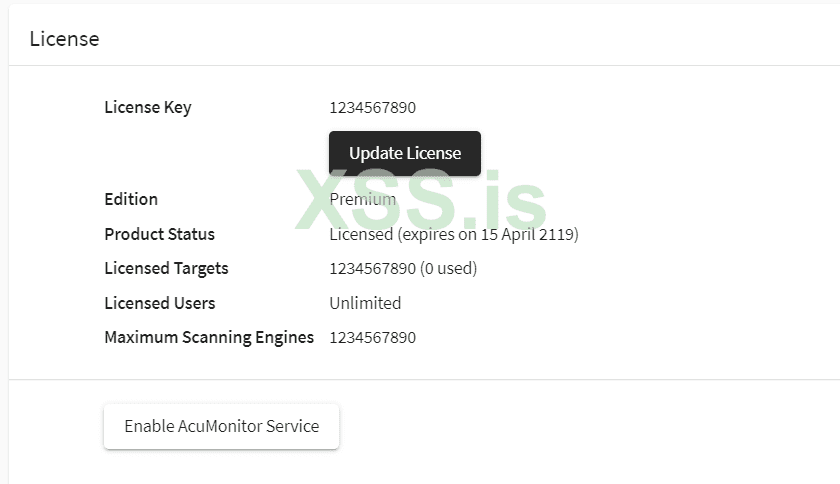
Task: Click the Maximum Scanning Engines number value
Action: (372, 337)
